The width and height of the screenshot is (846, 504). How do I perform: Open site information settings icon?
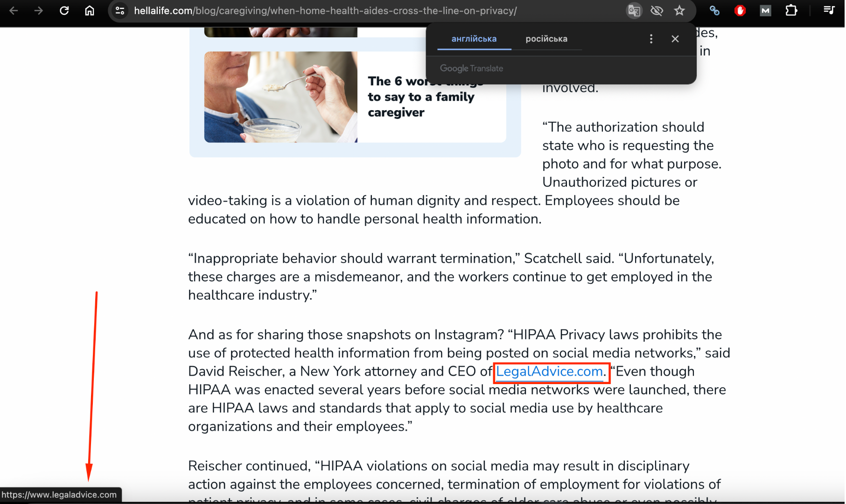point(120,10)
